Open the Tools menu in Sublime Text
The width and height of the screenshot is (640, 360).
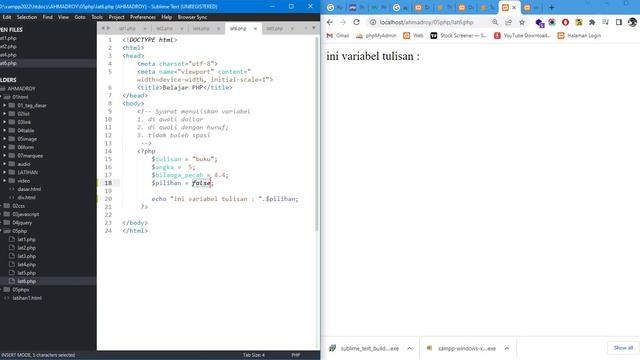point(97,17)
